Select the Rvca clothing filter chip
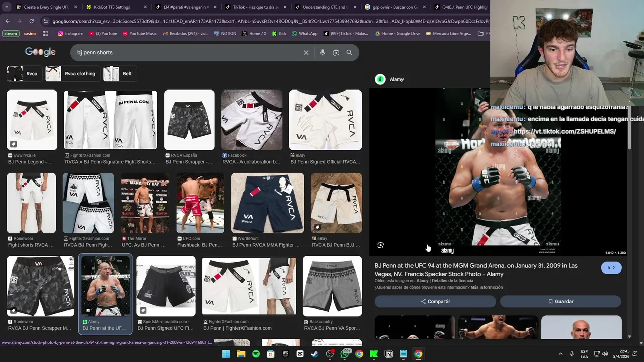 [72, 74]
